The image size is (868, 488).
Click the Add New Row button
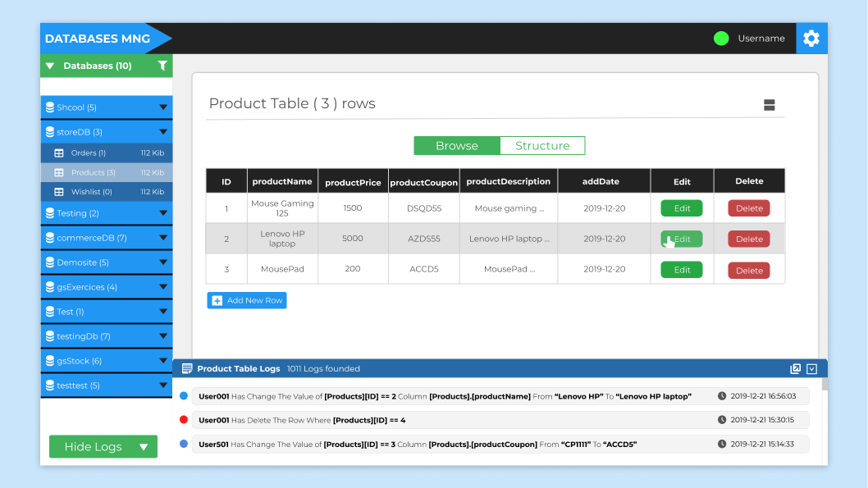(x=246, y=300)
